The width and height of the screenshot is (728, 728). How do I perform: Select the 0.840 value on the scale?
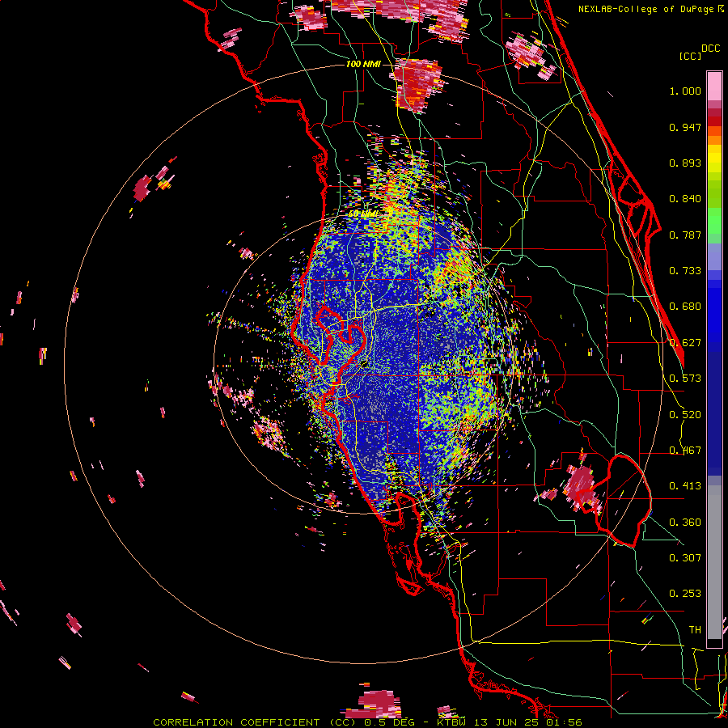click(x=685, y=199)
